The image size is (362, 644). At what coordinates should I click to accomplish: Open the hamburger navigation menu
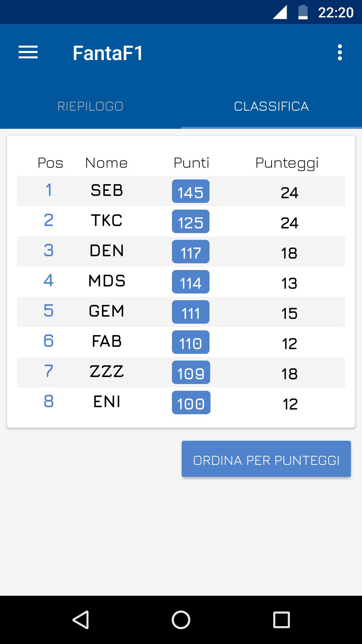tap(28, 53)
